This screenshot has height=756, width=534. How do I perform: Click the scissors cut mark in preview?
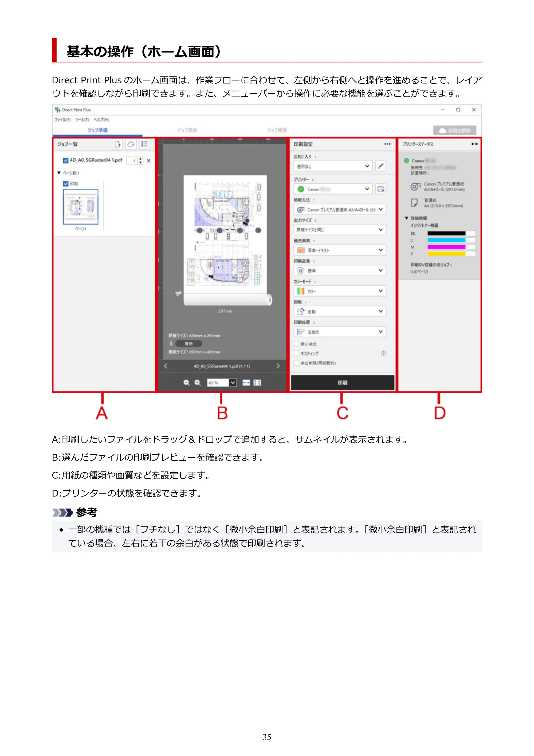click(178, 293)
